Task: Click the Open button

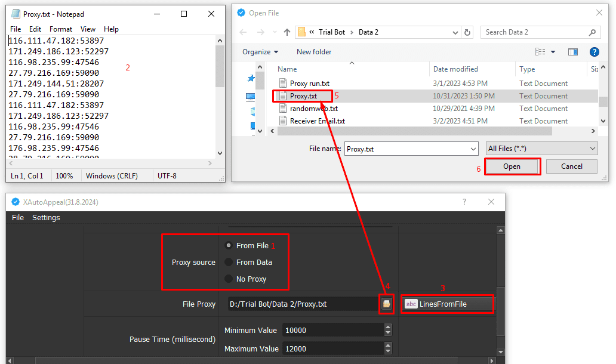Action: pyautogui.click(x=512, y=166)
